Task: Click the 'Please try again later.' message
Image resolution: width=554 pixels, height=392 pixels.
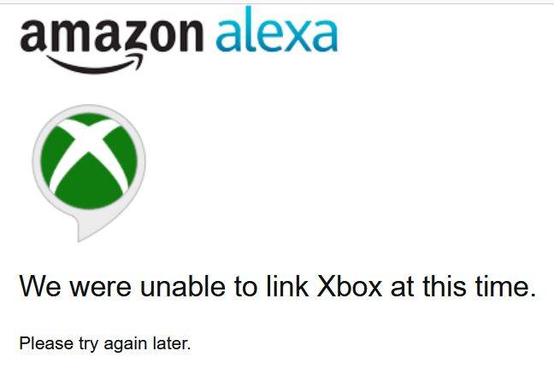Action: [105, 343]
